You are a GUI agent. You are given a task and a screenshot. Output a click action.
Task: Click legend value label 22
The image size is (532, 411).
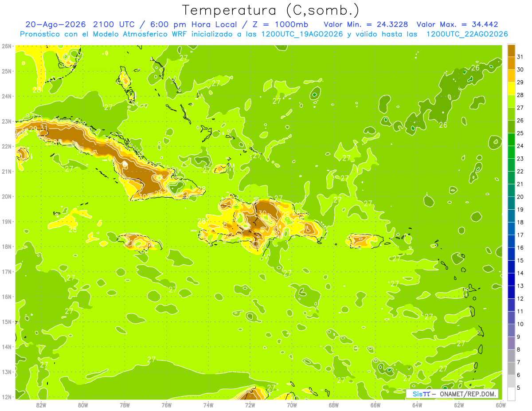point(520,171)
